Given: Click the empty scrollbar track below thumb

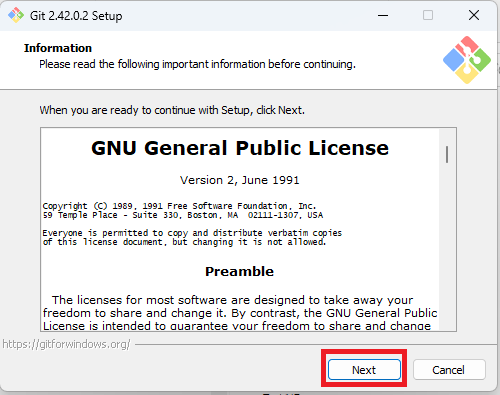Looking at the screenshot, I should click(447, 247).
